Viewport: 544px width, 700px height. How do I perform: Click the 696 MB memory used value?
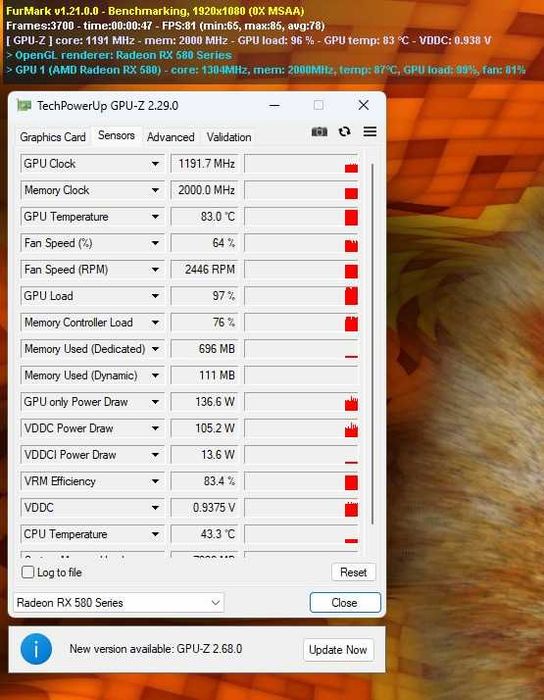pos(205,349)
